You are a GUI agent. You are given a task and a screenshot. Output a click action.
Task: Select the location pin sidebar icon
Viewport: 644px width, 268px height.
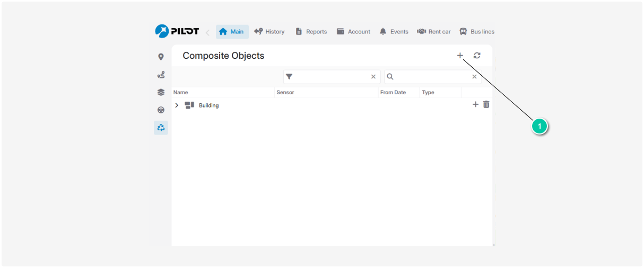point(161,57)
